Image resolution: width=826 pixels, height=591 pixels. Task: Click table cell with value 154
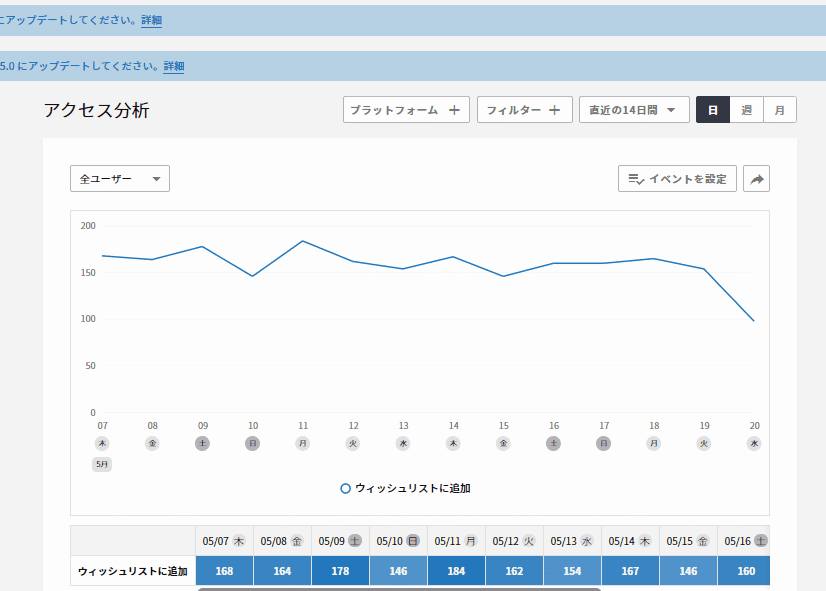572,571
